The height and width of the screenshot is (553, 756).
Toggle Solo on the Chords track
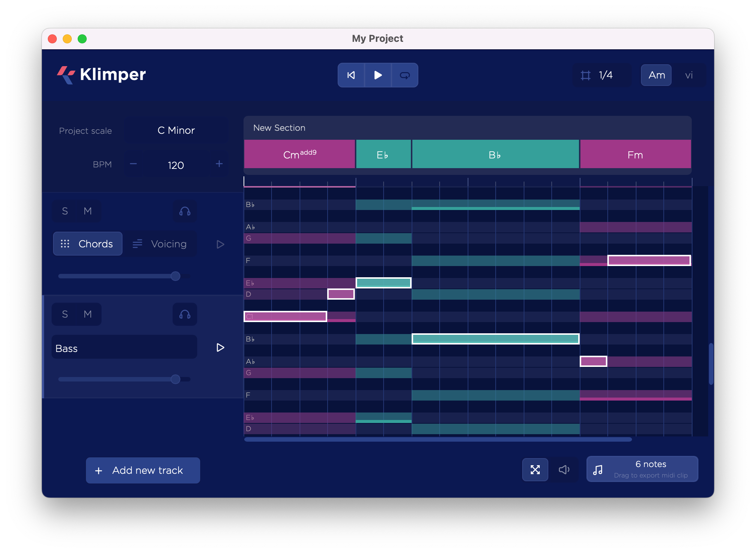pyautogui.click(x=65, y=211)
